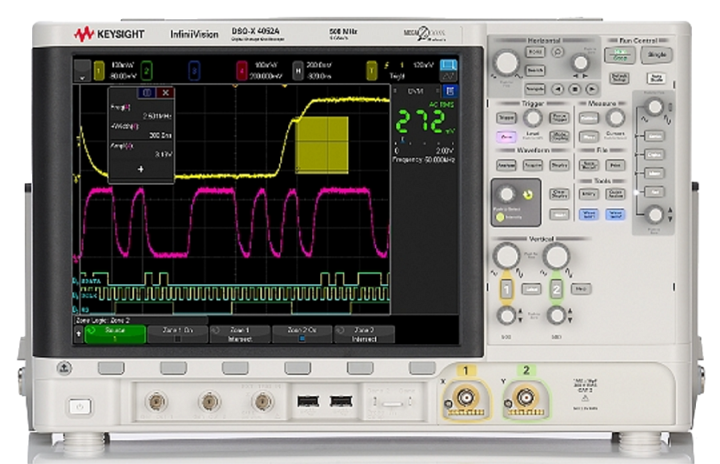The image size is (720, 464).
Task: Add a measurement with the plus icon
Action: click(x=141, y=169)
